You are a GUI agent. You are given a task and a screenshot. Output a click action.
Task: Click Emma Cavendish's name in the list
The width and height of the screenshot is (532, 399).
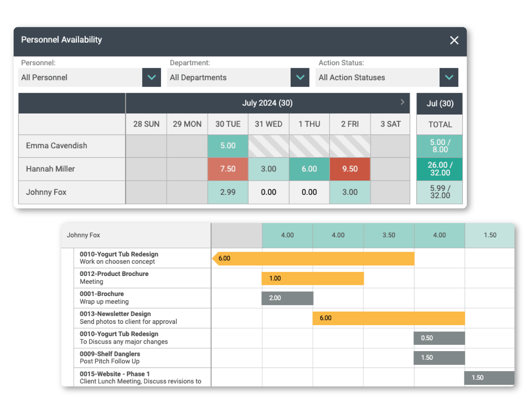pyautogui.click(x=57, y=146)
